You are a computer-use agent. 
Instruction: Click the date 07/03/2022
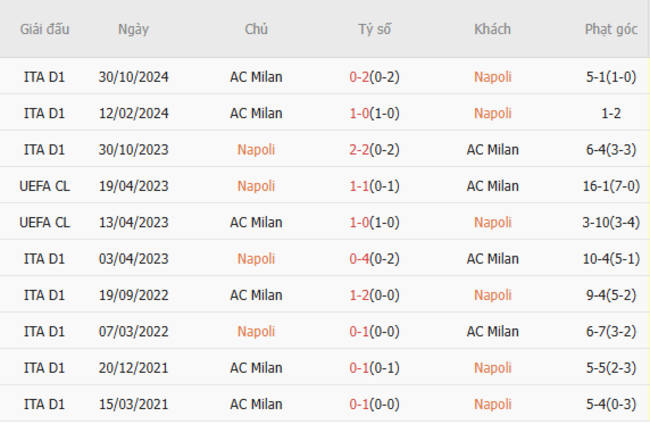pos(133,331)
